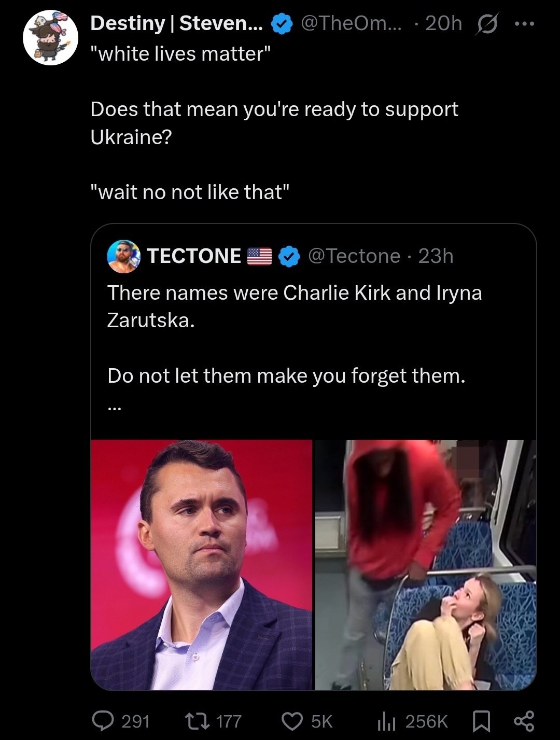Open the right train photo
This screenshot has width=560, height=740.
click(425, 565)
